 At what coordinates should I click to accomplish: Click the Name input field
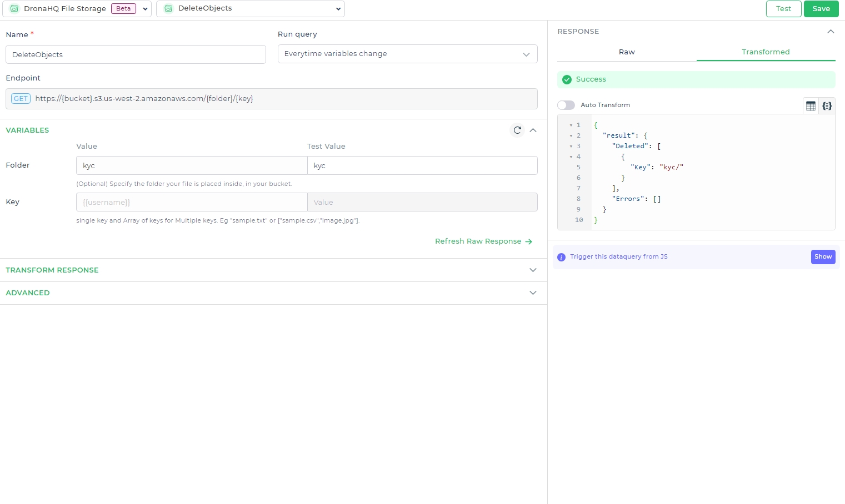click(136, 54)
